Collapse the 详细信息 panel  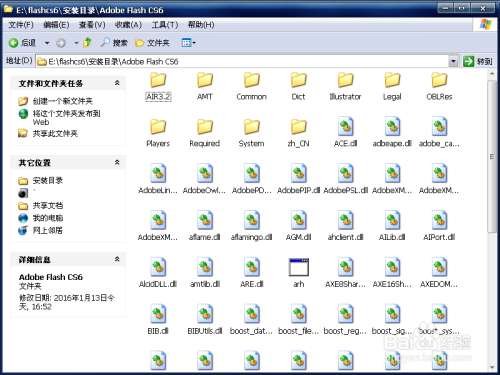click(117, 259)
